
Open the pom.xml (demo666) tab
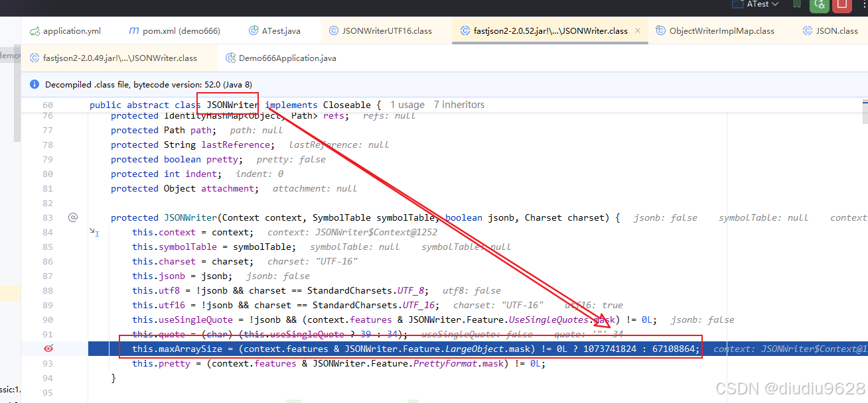click(x=175, y=30)
